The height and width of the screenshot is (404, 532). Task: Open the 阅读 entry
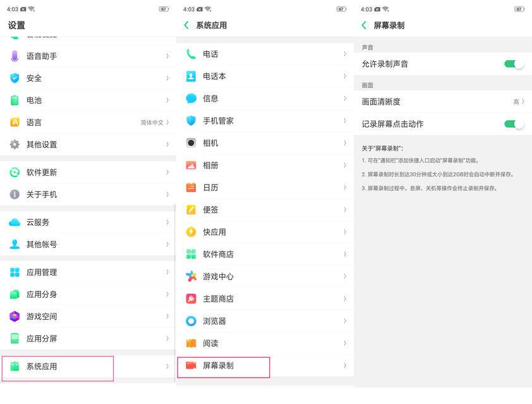[x=265, y=343]
